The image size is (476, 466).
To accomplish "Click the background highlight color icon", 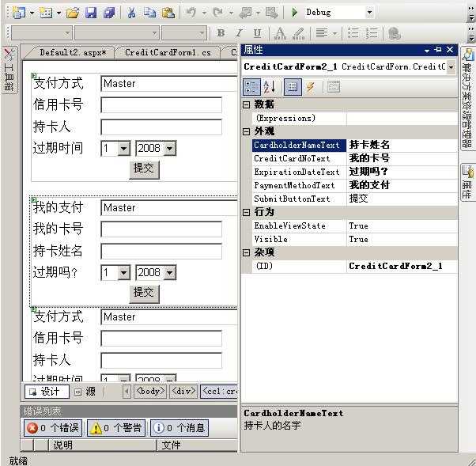I will click(x=298, y=33).
